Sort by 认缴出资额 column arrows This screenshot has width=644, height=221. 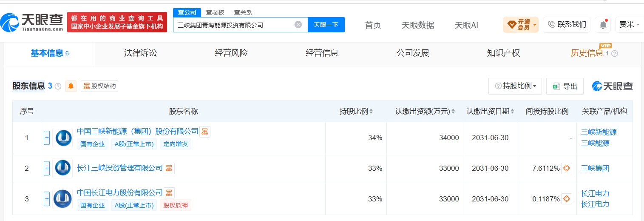(x=453, y=112)
